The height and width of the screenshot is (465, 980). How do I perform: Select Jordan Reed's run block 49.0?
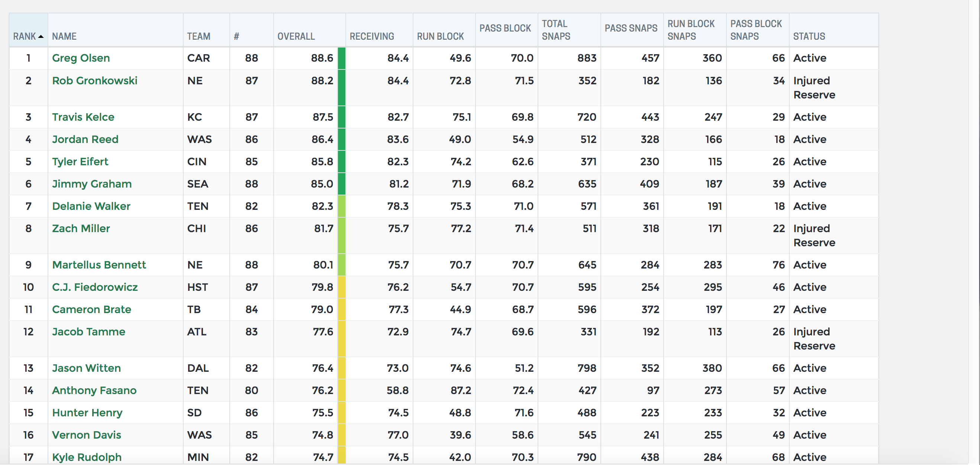[460, 139]
